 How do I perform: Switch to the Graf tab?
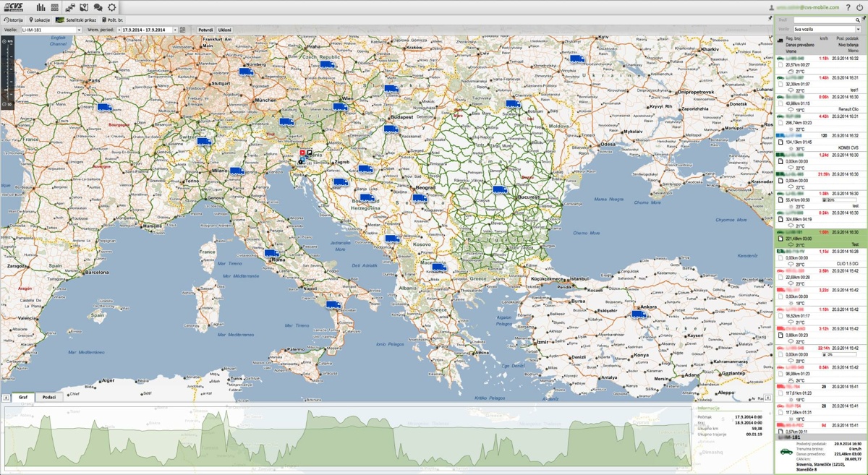click(x=23, y=398)
